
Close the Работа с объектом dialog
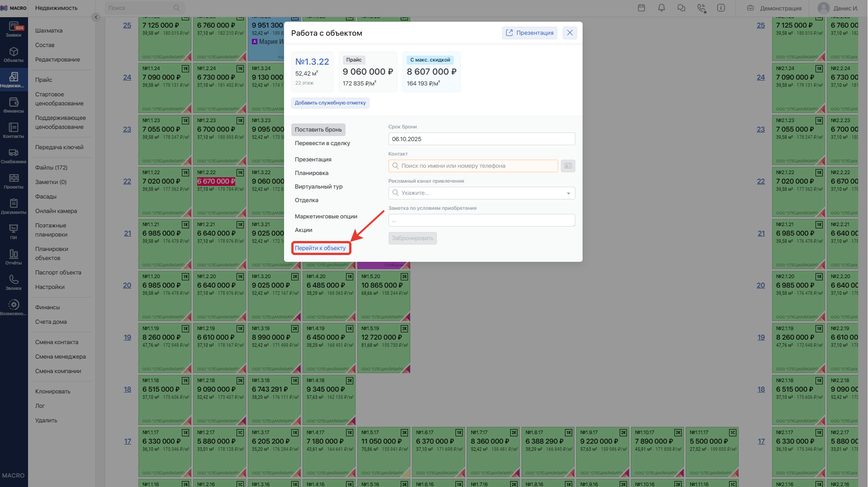(569, 33)
